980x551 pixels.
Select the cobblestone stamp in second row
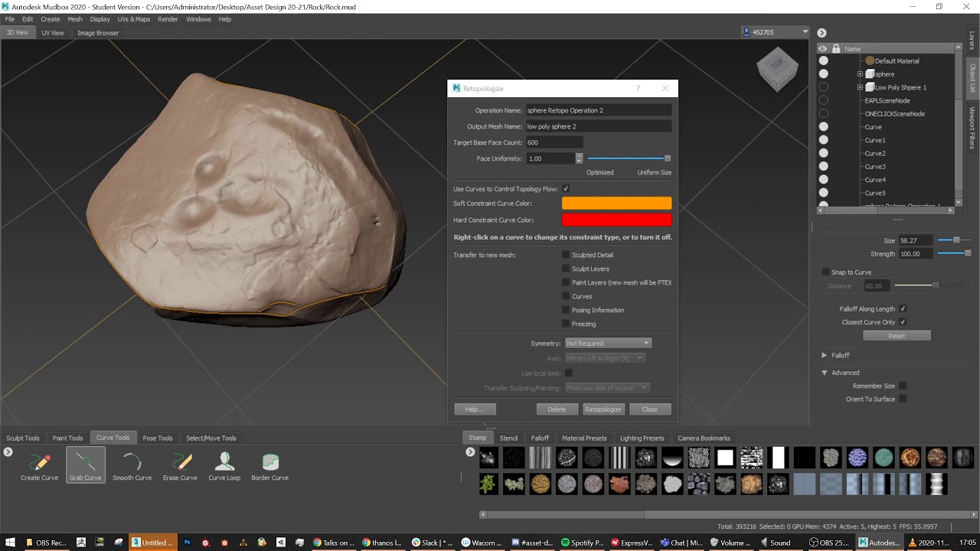(699, 484)
